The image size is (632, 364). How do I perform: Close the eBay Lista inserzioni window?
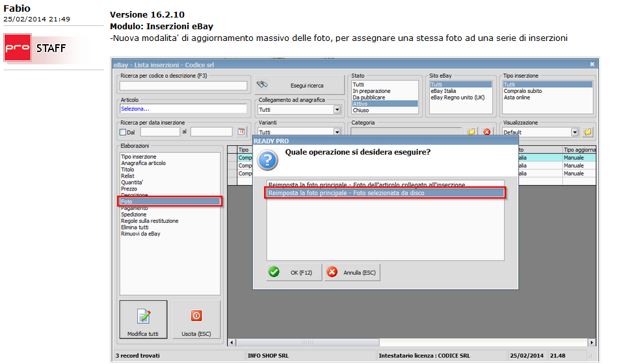(x=592, y=64)
